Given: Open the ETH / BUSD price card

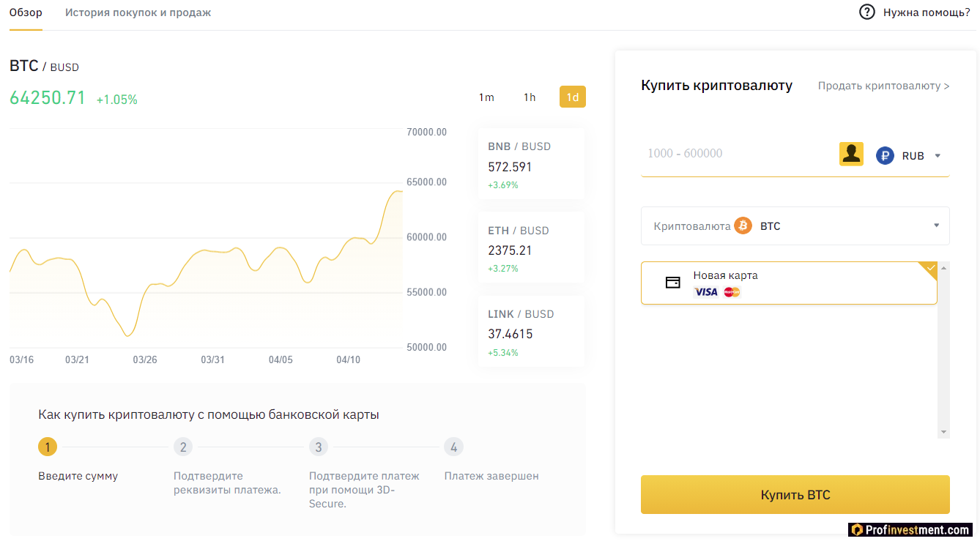Looking at the screenshot, I should 531,248.
